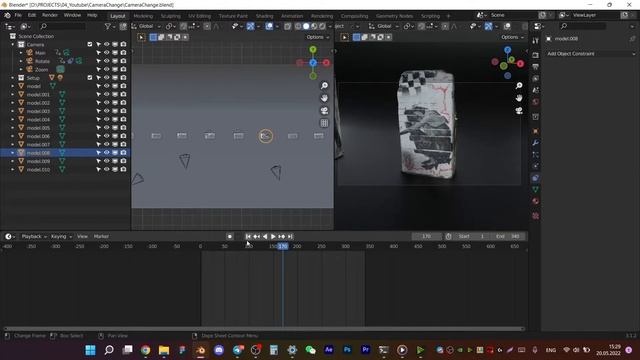Open the Physics properties tab

pos(536,166)
